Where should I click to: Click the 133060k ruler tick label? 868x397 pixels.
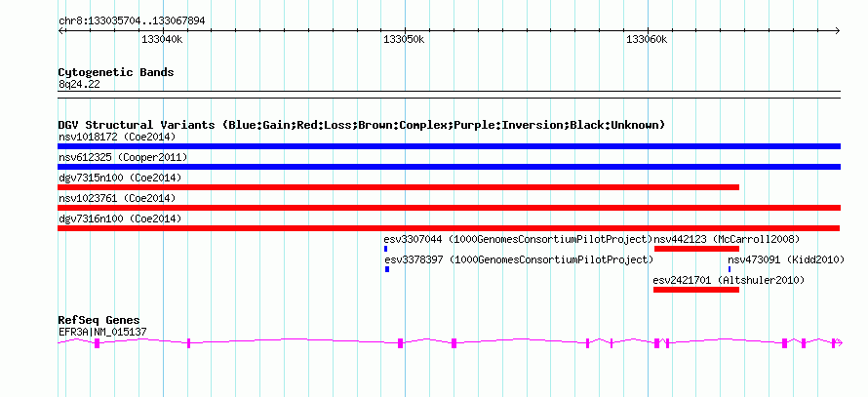(x=647, y=39)
